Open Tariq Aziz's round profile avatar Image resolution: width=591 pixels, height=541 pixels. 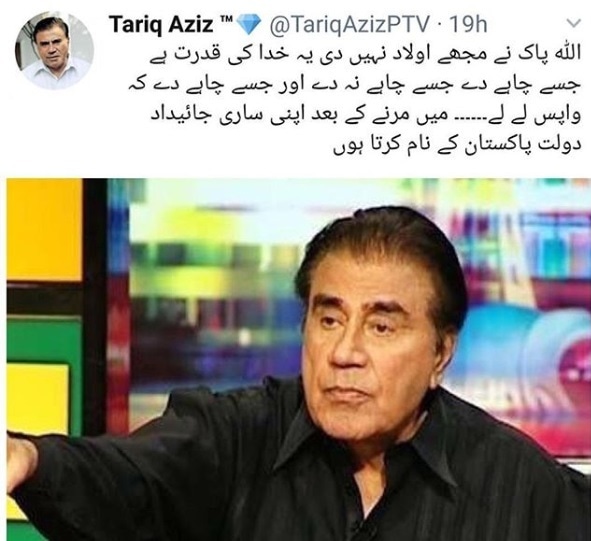[54, 51]
